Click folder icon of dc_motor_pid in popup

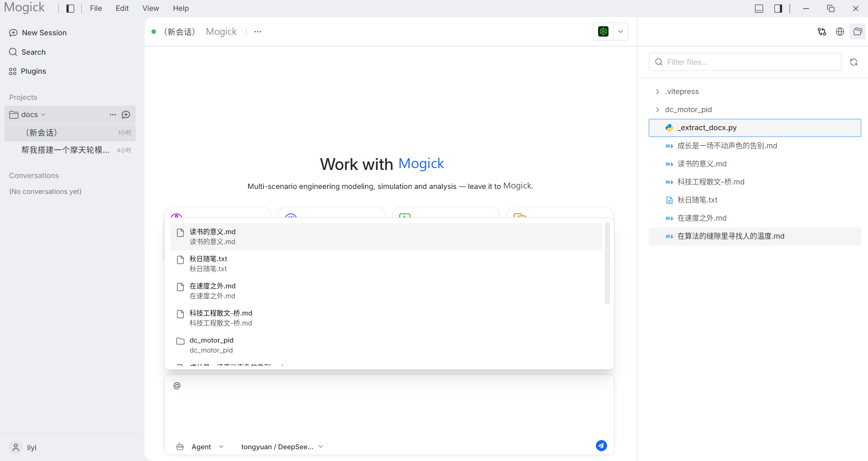[x=180, y=341]
